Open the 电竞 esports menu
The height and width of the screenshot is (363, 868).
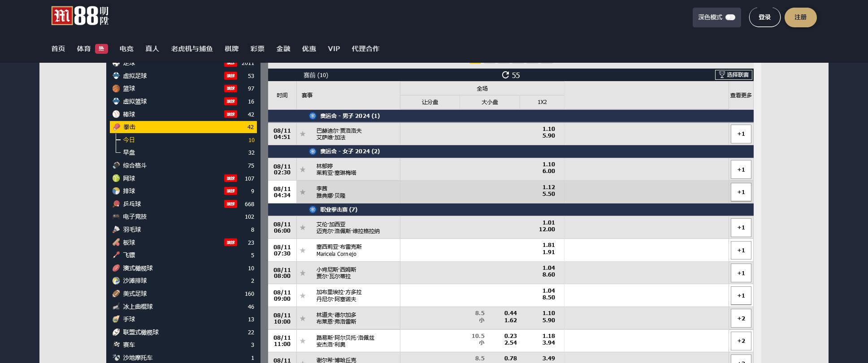tap(126, 49)
